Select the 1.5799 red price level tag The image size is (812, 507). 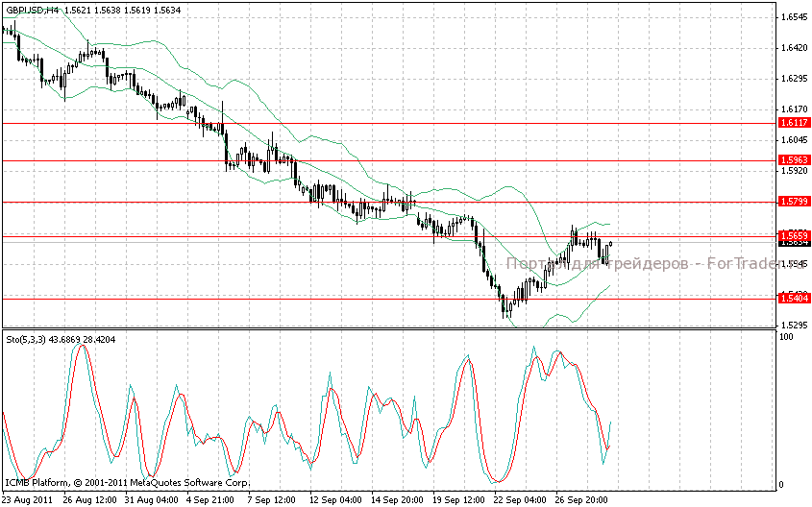(x=794, y=202)
